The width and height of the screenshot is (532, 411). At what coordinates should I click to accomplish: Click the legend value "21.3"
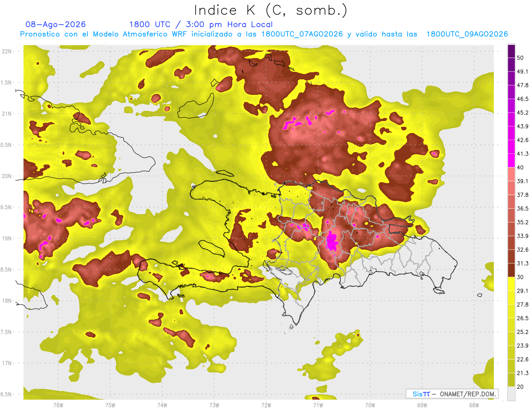pyautogui.click(x=523, y=373)
